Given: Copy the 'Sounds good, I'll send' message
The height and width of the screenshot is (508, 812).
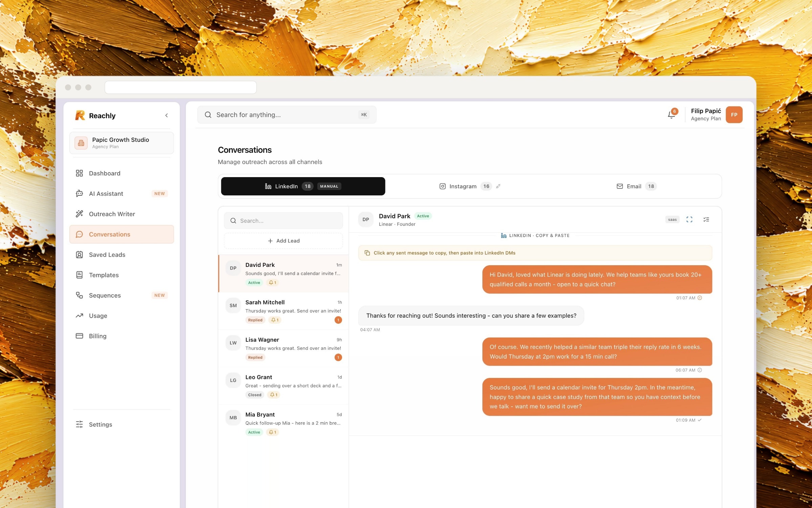Looking at the screenshot, I should [x=597, y=397].
